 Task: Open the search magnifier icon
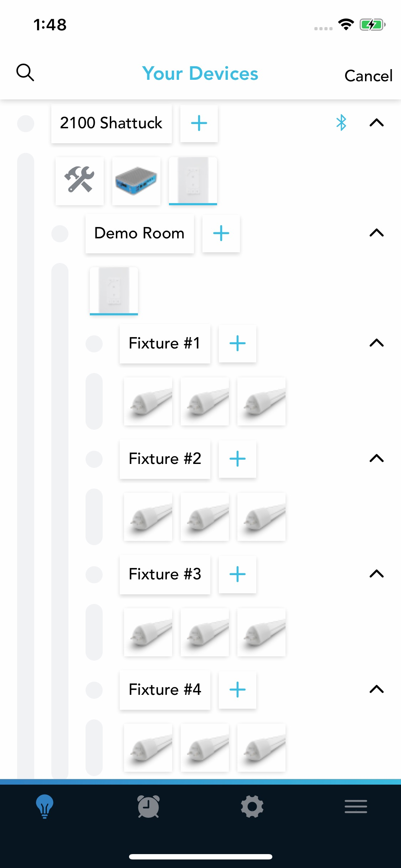[25, 73]
